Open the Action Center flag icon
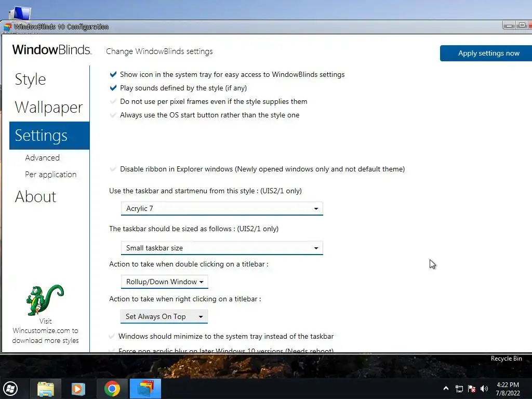532x399 pixels. coord(472,389)
